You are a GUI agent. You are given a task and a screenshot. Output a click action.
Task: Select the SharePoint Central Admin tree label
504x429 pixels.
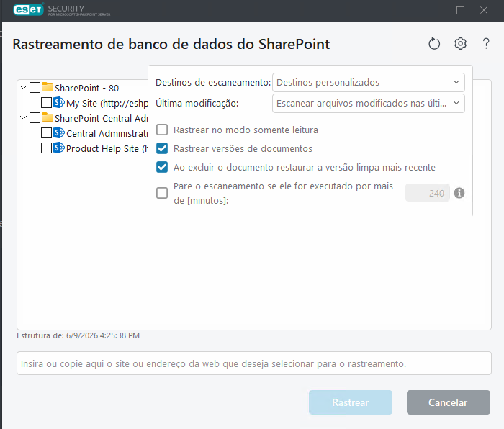101,118
